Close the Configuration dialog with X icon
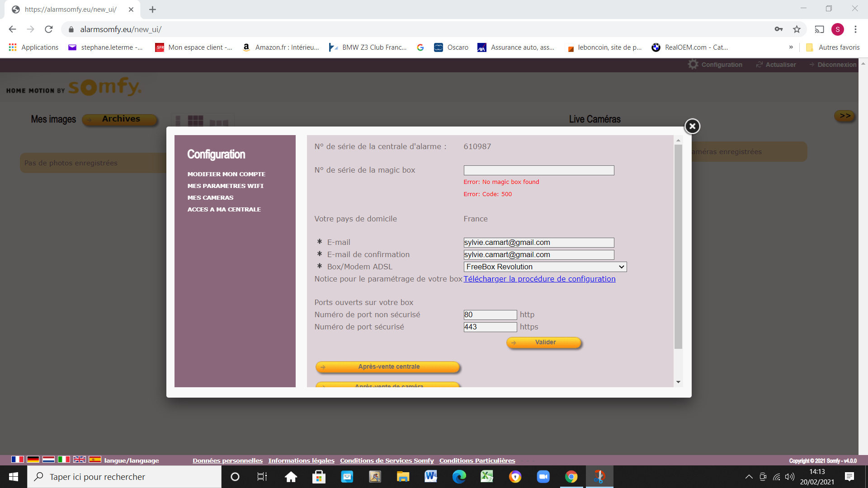Image resolution: width=868 pixels, height=488 pixels. (x=692, y=127)
